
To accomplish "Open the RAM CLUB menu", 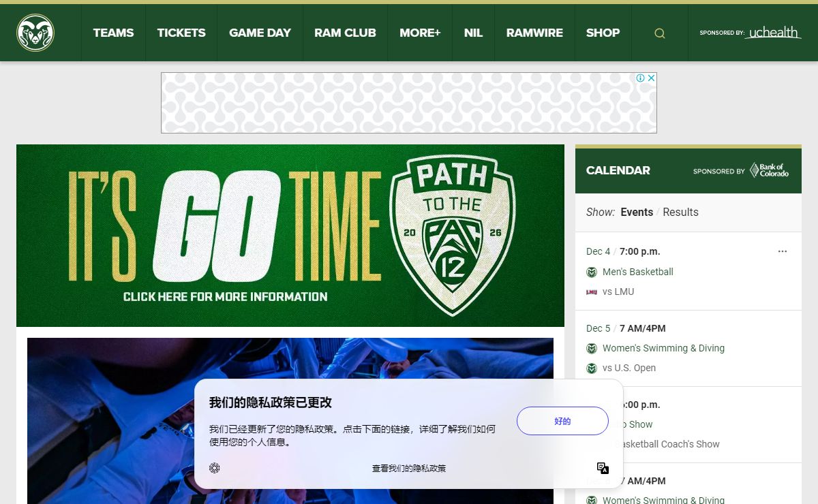I will click(x=345, y=33).
